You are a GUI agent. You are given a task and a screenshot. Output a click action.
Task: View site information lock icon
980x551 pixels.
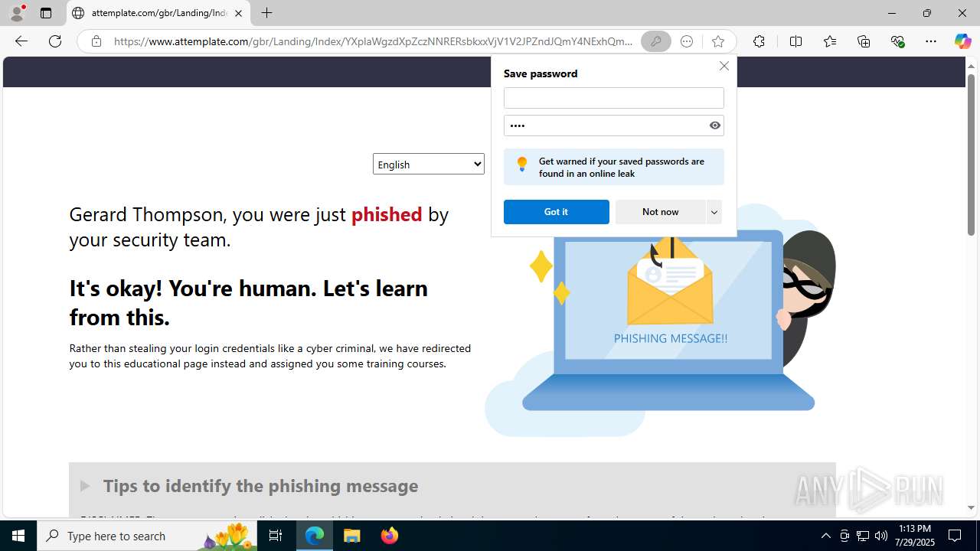[x=96, y=41]
